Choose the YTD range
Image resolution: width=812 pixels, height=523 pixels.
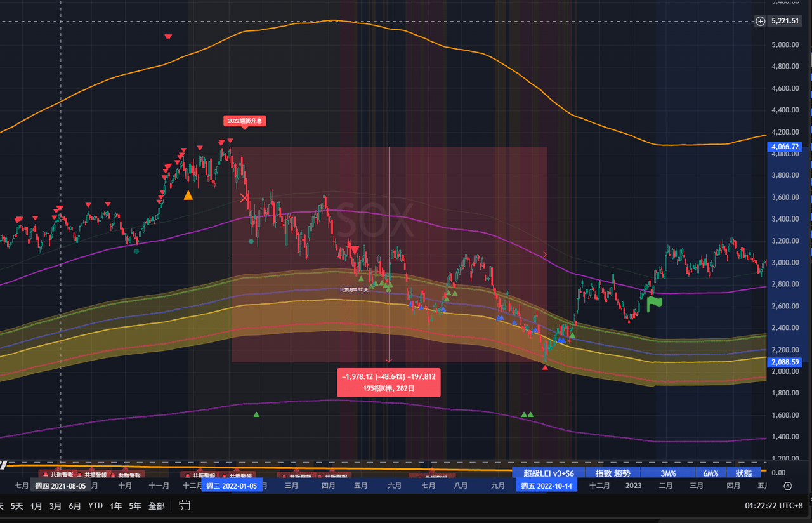pos(95,506)
